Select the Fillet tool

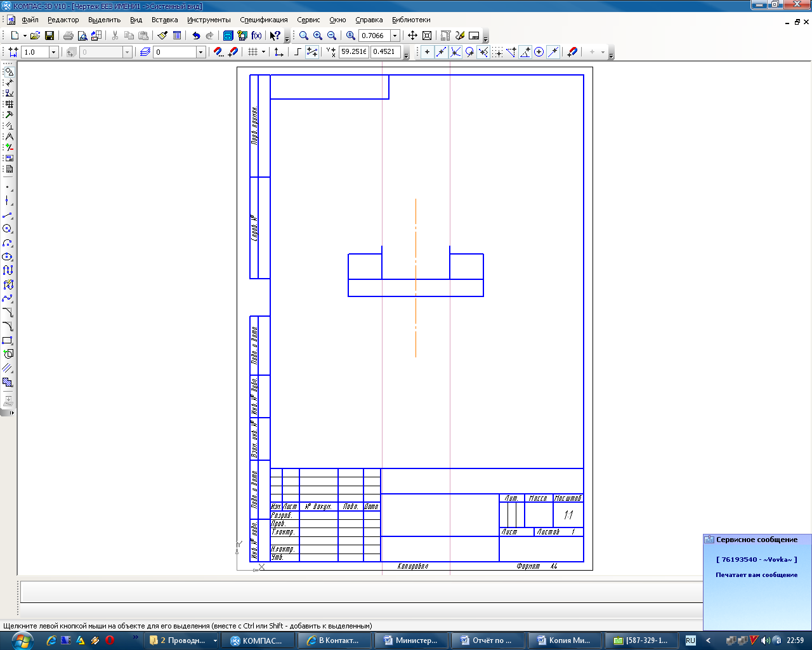pos(8,326)
